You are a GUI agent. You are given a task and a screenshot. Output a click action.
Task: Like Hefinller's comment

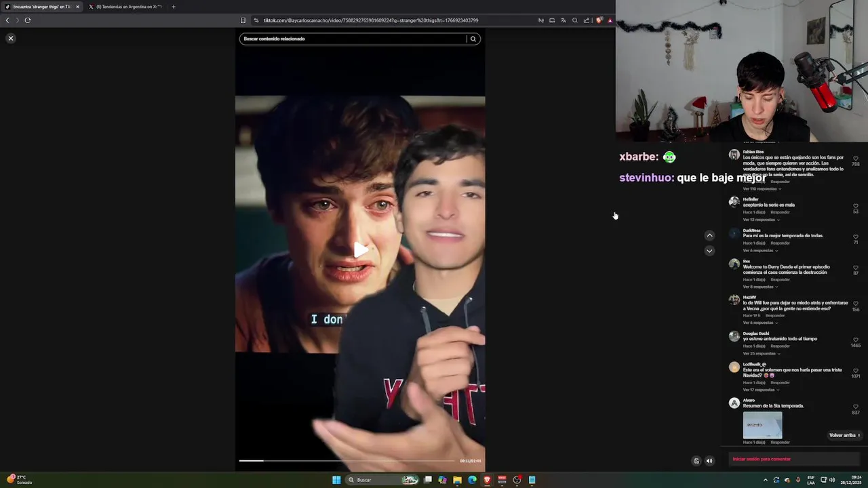(856, 206)
